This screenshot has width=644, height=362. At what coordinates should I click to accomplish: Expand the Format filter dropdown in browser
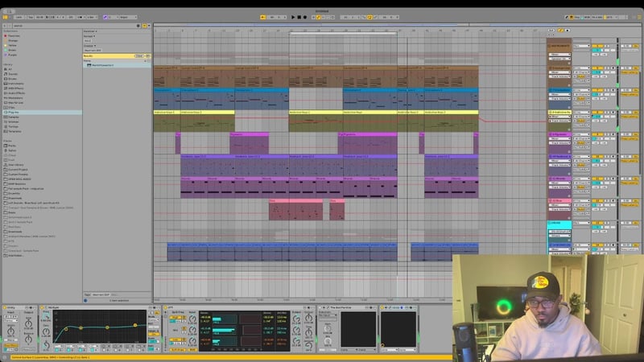tap(89, 36)
